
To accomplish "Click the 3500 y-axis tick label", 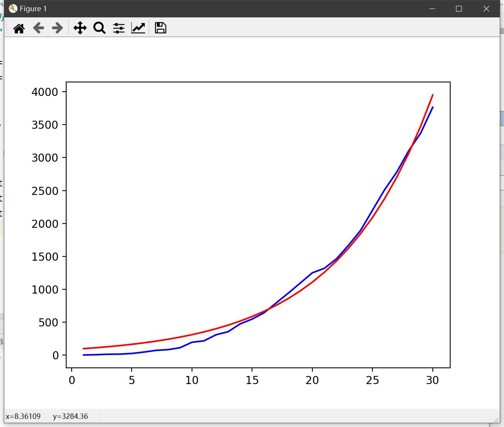I will pyautogui.click(x=45, y=125).
